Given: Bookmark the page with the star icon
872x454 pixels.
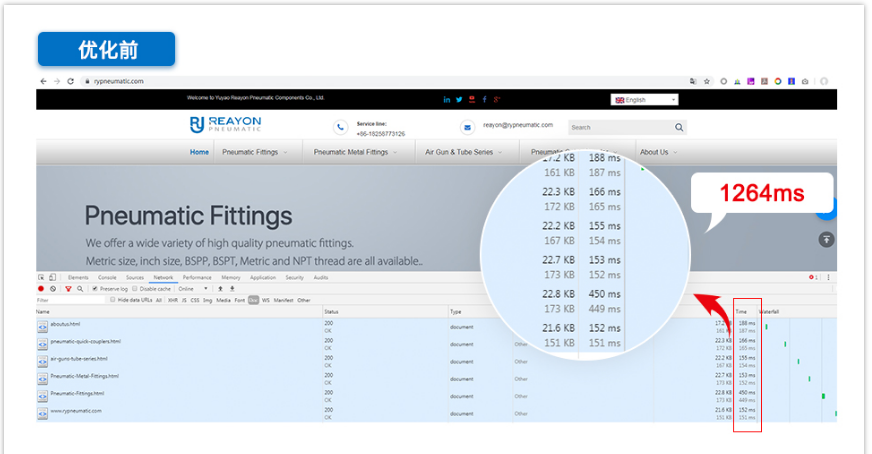Looking at the screenshot, I should (x=707, y=81).
